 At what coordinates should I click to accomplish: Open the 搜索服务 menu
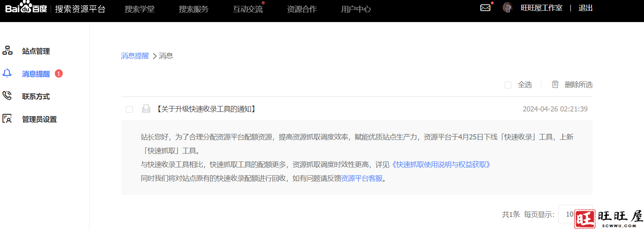pos(193,9)
